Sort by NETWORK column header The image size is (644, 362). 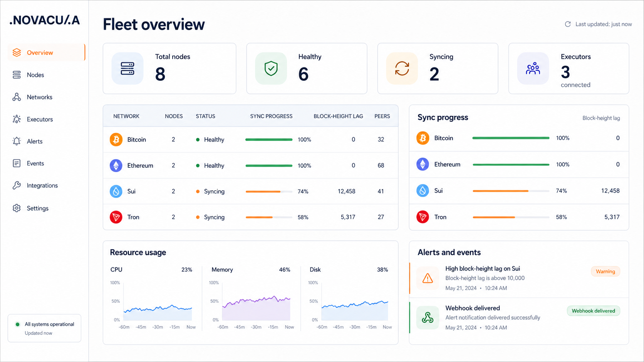coord(126,116)
